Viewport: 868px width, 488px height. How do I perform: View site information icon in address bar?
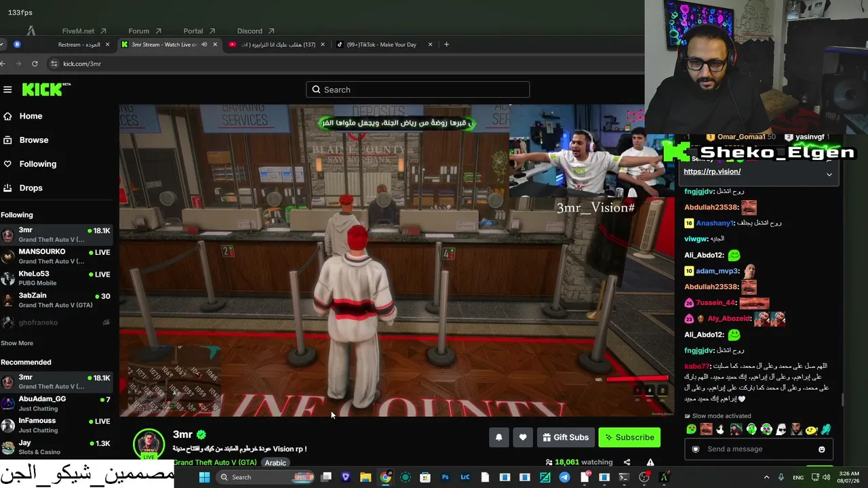point(54,64)
